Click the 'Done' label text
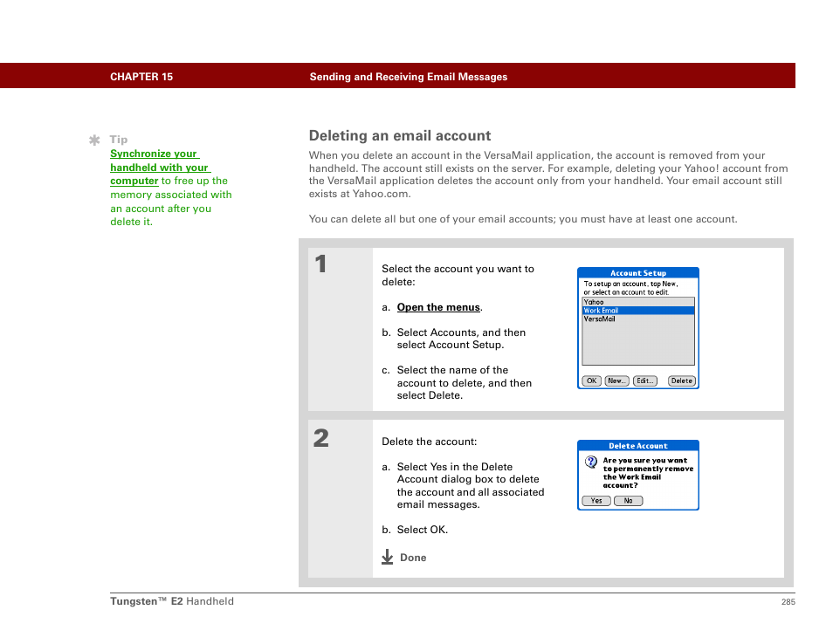 click(x=413, y=558)
